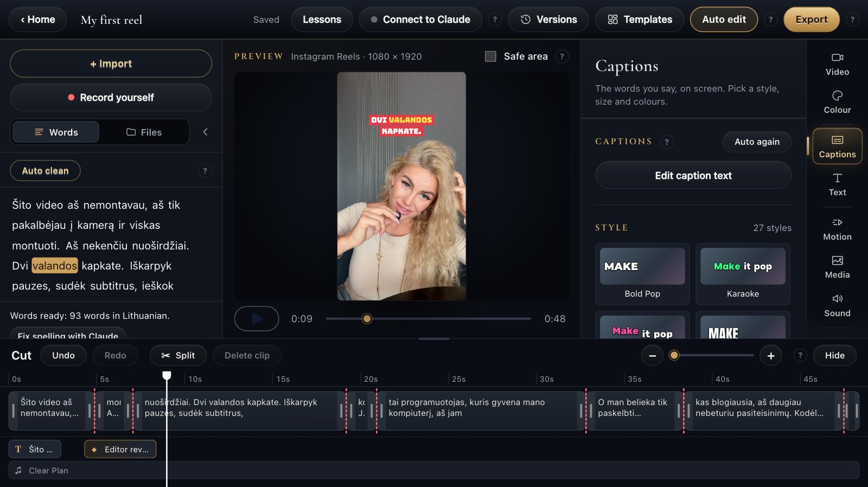The width and height of the screenshot is (868, 487).
Task: Select the 'Clear Plan' music track
Action: click(x=434, y=471)
